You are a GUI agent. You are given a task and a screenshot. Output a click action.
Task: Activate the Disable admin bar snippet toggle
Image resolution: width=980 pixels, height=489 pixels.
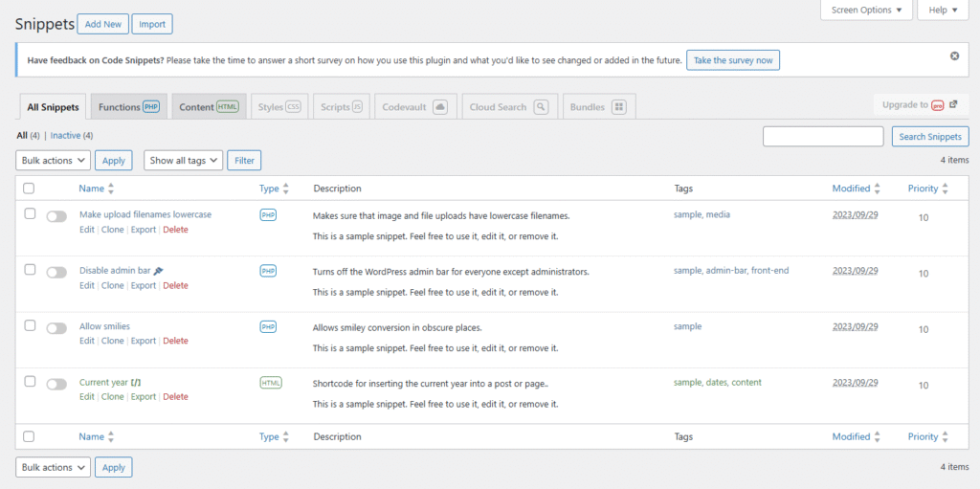click(x=56, y=273)
